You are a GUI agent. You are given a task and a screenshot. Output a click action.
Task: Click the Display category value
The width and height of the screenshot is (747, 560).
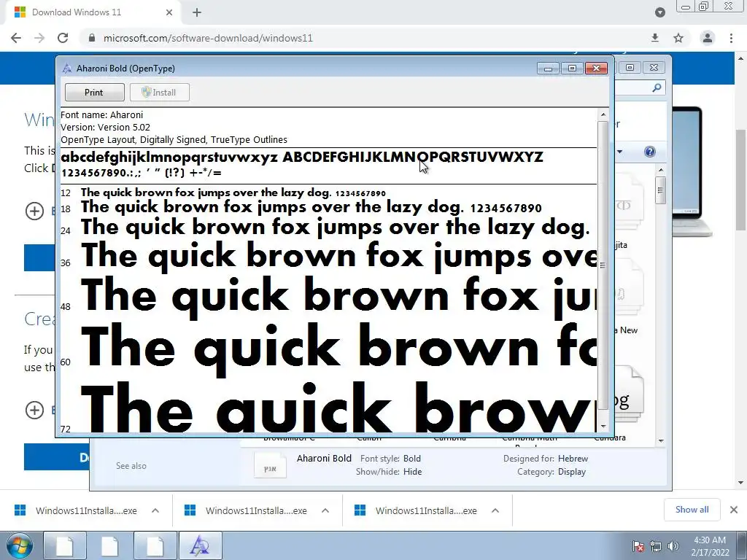tap(572, 472)
